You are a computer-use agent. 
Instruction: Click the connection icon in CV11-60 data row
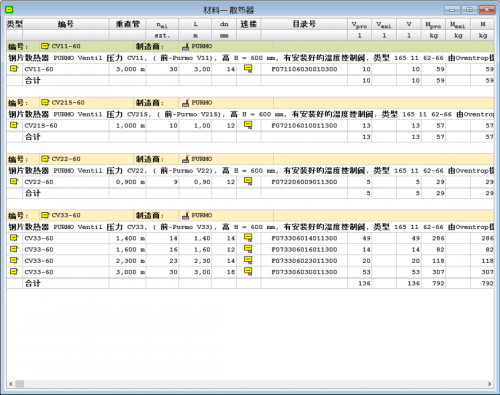point(248,69)
